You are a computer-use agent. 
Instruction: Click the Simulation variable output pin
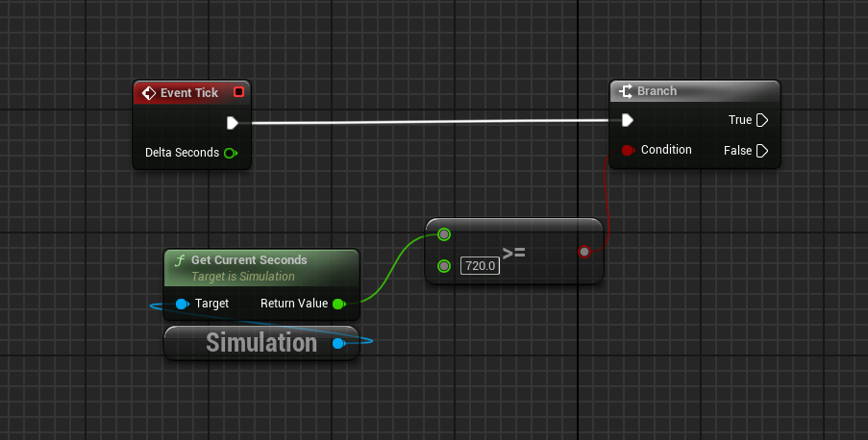click(337, 343)
